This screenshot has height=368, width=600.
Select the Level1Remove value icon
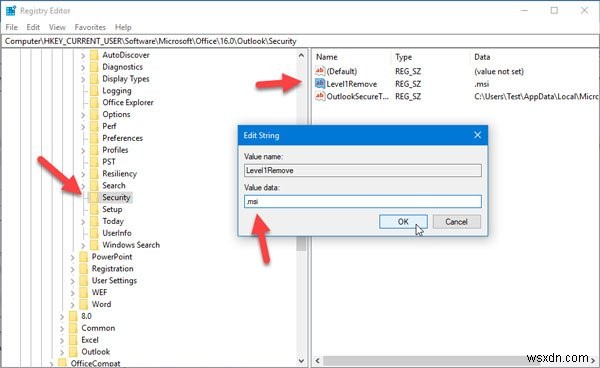(320, 84)
